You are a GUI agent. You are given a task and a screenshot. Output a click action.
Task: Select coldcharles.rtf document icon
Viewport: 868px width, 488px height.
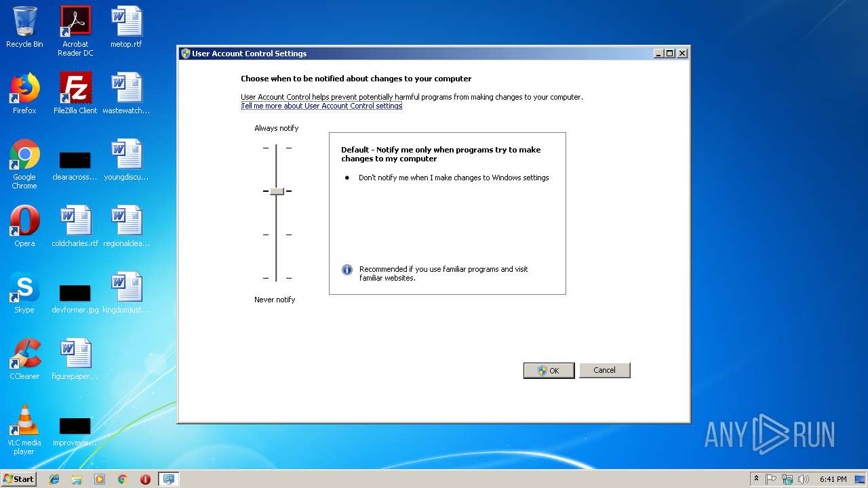(x=75, y=226)
